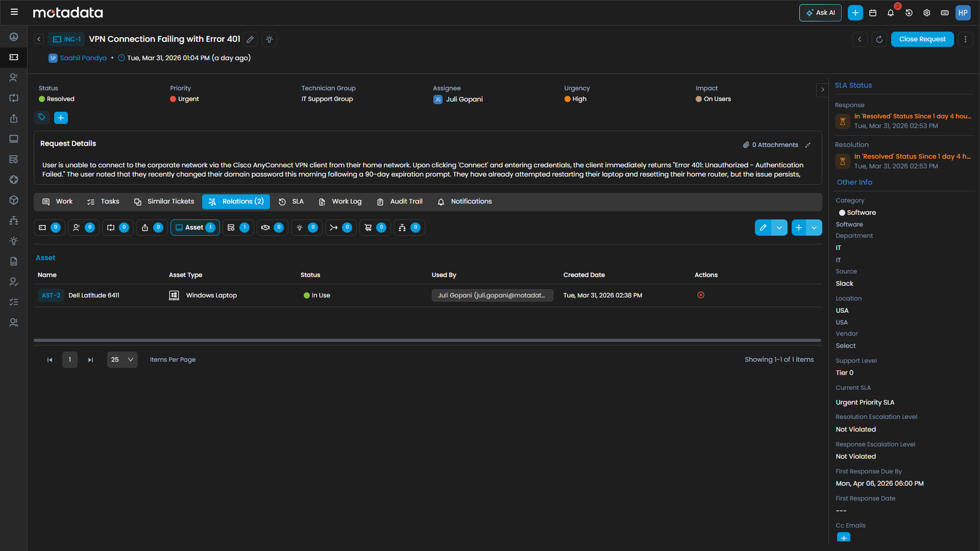Open the Ticket relations filter icon
Image resolution: width=980 pixels, height=551 pixels.
(49, 228)
